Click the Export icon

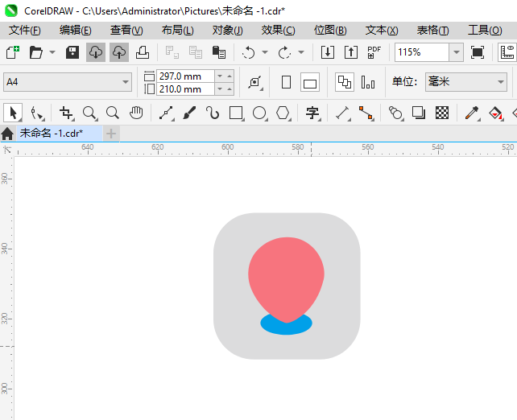click(x=351, y=52)
